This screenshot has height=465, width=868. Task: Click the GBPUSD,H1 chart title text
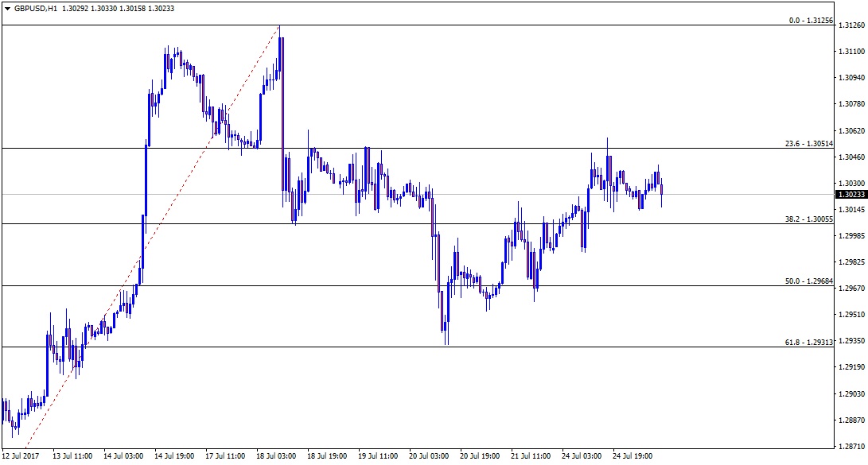[36, 8]
